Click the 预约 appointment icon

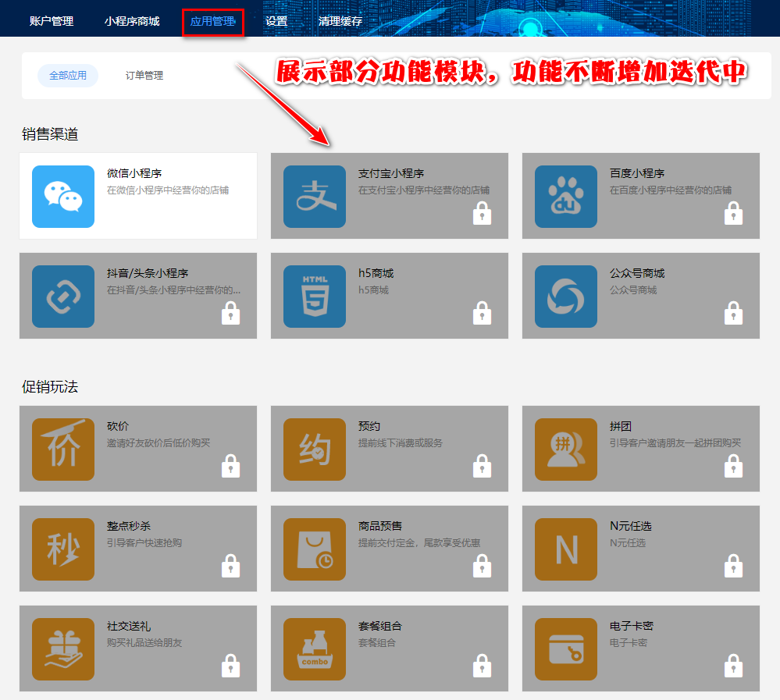pos(315,449)
